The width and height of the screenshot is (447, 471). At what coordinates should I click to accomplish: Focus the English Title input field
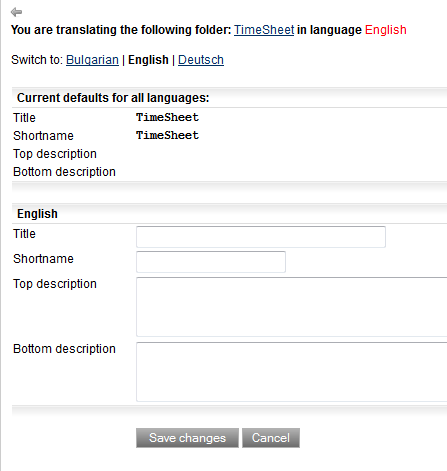(261, 237)
